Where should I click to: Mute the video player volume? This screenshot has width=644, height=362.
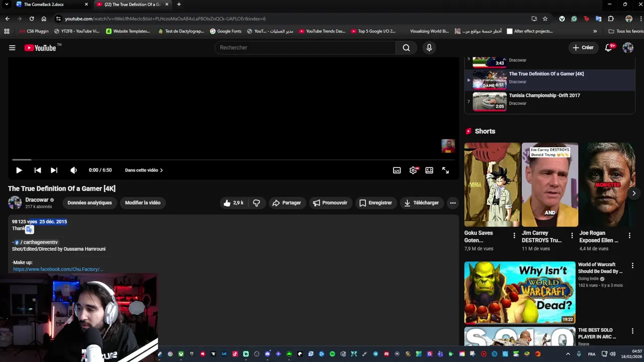[73, 170]
